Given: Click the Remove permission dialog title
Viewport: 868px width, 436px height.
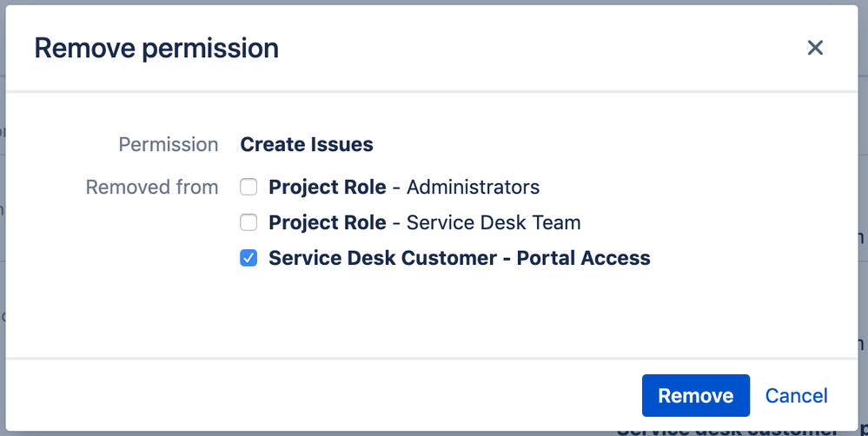Looking at the screenshot, I should pos(156,48).
